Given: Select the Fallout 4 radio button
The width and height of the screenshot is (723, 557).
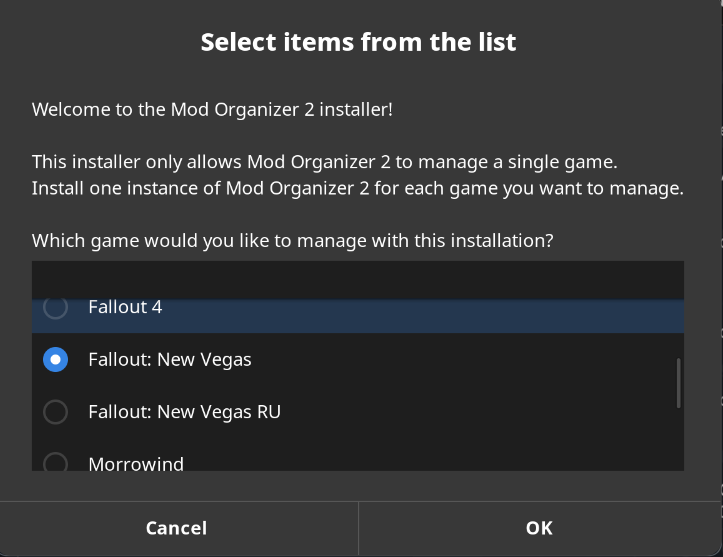Looking at the screenshot, I should [56, 308].
